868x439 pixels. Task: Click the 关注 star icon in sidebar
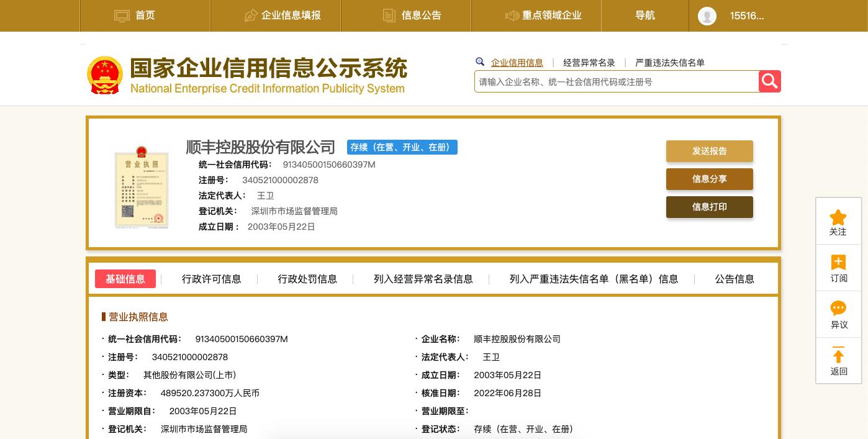tap(838, 217)
